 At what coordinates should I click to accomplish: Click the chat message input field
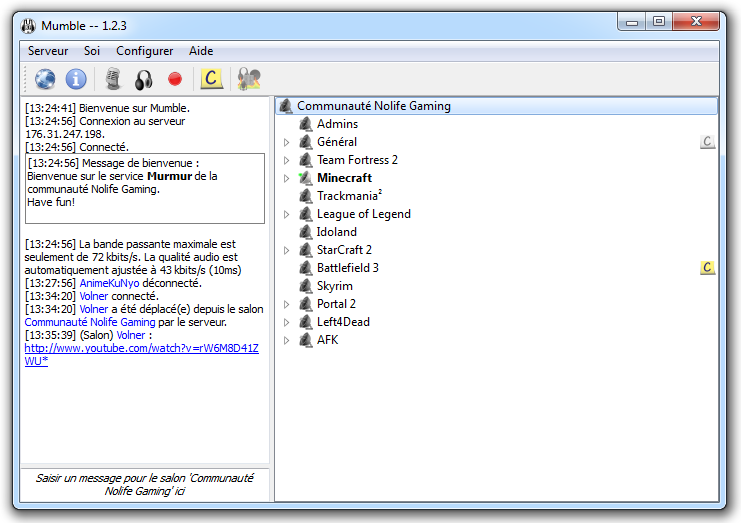click(x=145, y=485)
